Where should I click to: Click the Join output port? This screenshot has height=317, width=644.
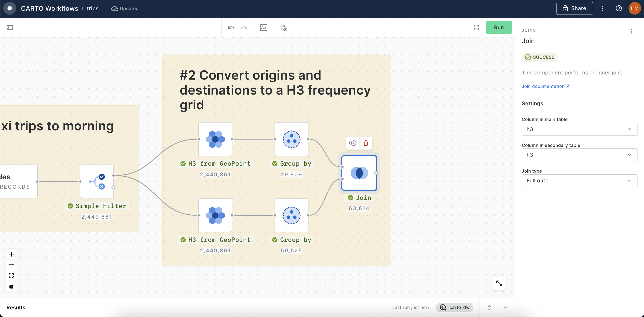376,173
